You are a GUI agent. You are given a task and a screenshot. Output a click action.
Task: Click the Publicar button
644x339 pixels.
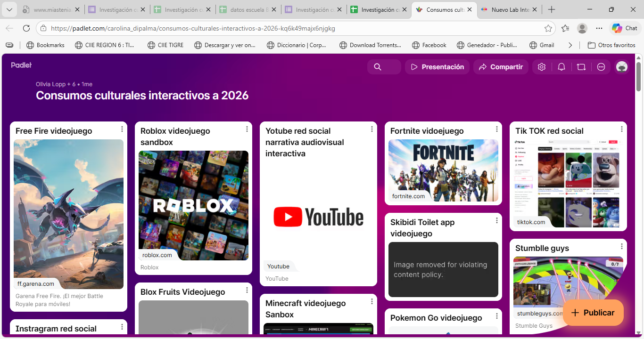(593, 312)
